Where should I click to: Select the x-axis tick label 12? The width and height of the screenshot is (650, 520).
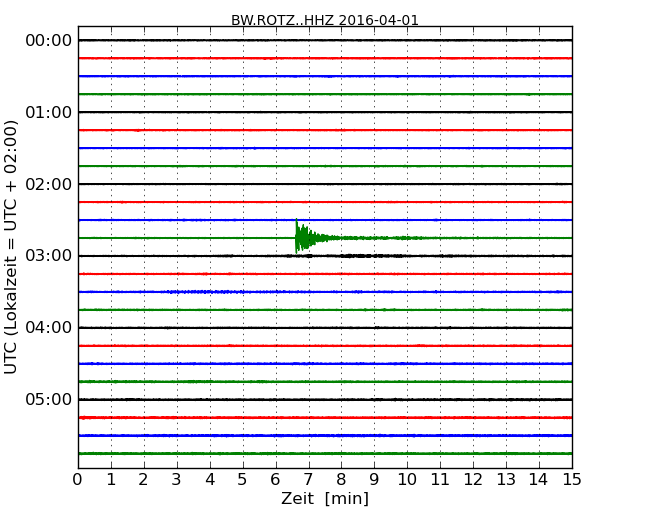click(473, 480)
